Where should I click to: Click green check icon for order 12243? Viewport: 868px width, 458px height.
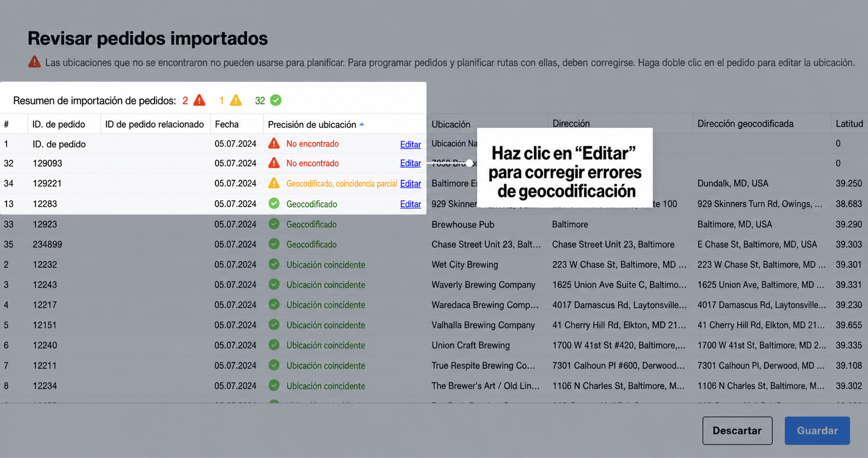click(x=274, y=284)
